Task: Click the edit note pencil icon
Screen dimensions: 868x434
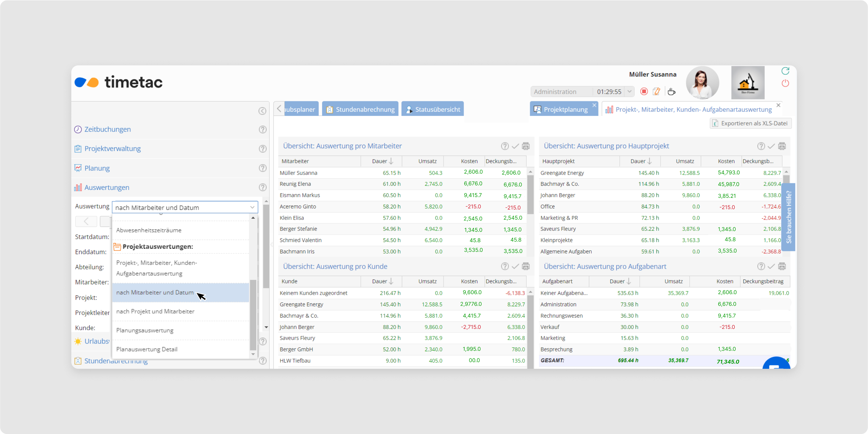Action: coord(656,92)
